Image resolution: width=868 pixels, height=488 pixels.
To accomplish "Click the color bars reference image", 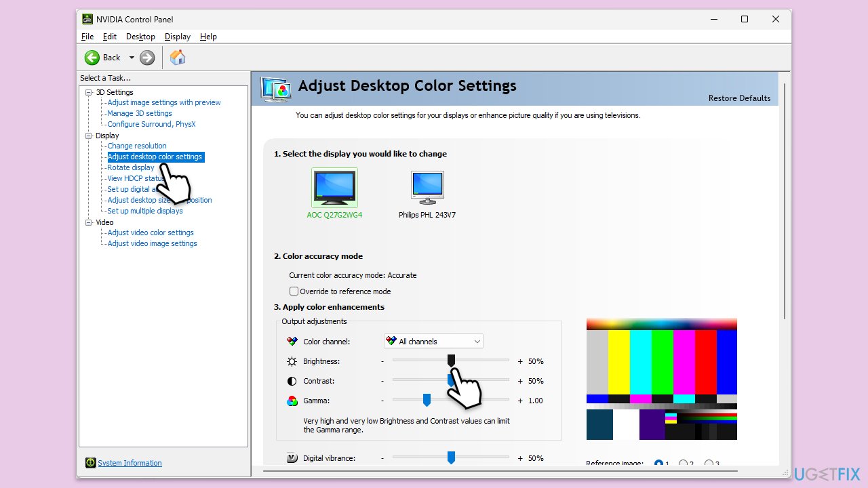I will (x=661, y=380).
